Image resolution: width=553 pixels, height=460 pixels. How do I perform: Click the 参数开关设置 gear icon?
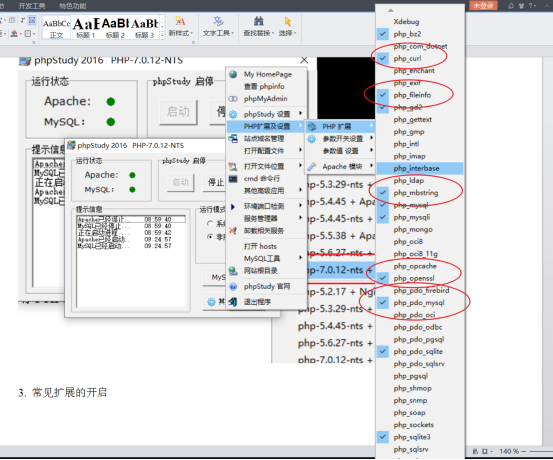[311, 139]
